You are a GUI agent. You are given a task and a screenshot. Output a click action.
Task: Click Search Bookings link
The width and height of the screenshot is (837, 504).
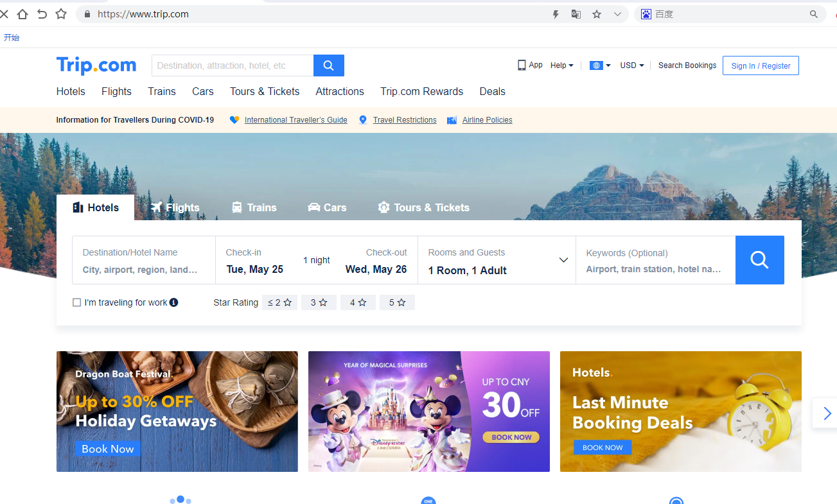pyautogui.click(x=687, y=65)
